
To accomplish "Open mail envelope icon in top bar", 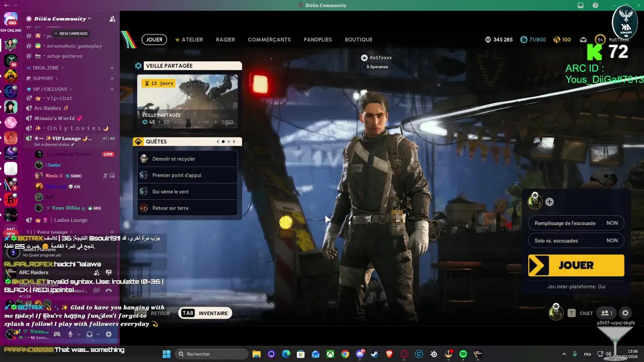I will (584, 40).
